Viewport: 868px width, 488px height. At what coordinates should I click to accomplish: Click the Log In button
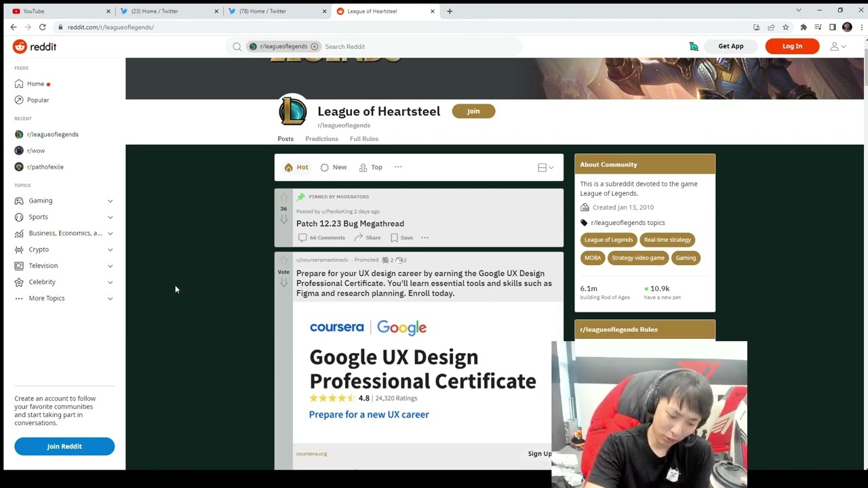792,46
